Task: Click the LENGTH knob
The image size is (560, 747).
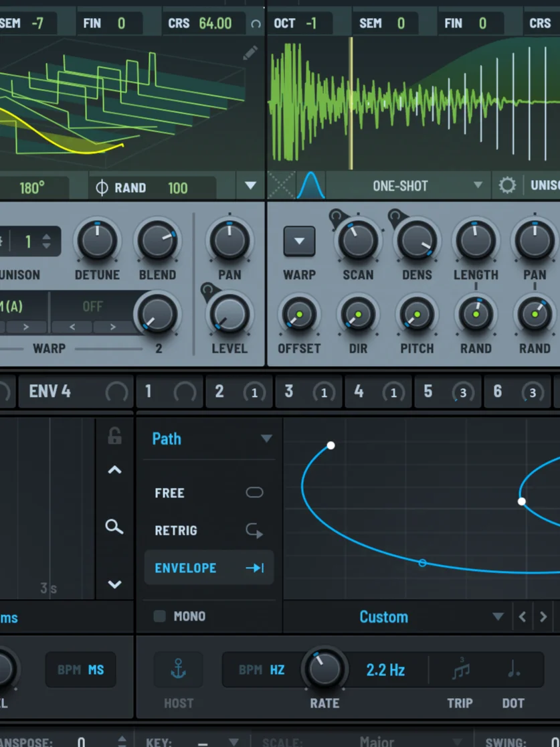Action: pos(476,240)
